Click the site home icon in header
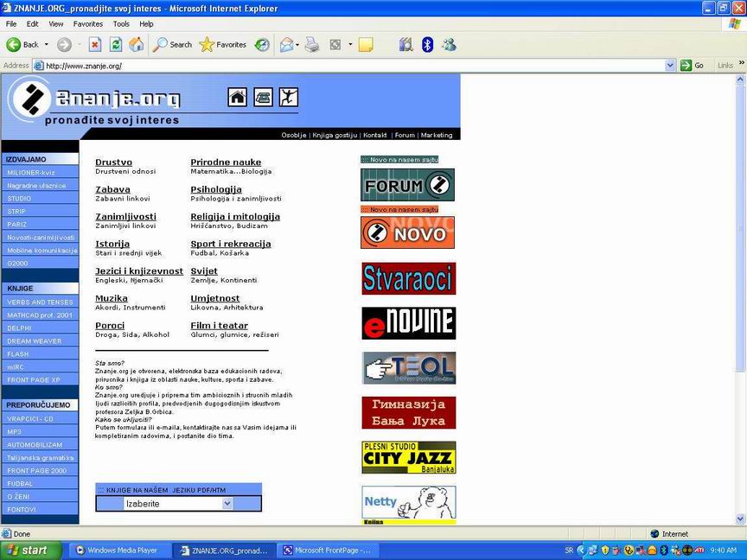 tap(237, 97)
